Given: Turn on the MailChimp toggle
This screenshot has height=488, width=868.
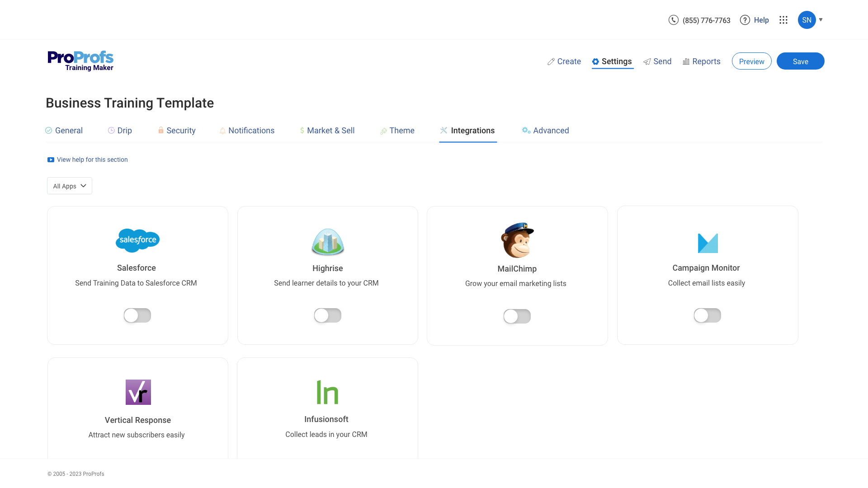Looking at the screenshot, I should coord(517,316).
